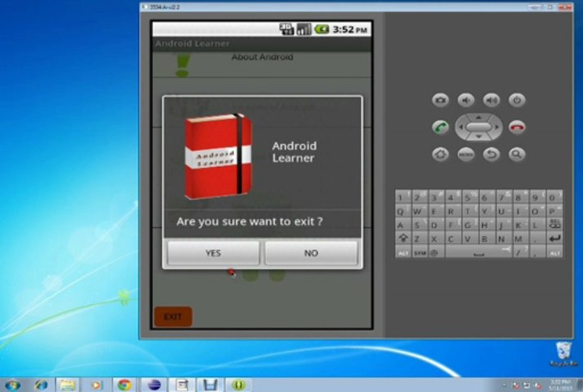Click the 0 key on emulator keyboard
Image resolution: width=583 pixels, height=392 pixels.
pyautogui.click(x=554, y=197)
